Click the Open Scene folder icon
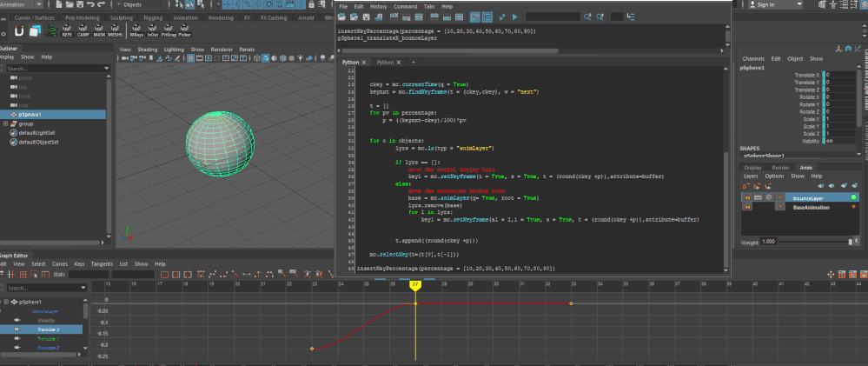 click(x=70, y=4)
